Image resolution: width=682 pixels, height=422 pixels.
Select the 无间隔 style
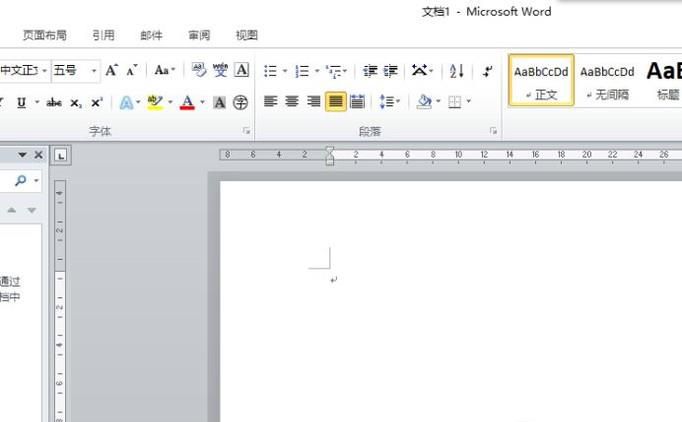(607, 80)
